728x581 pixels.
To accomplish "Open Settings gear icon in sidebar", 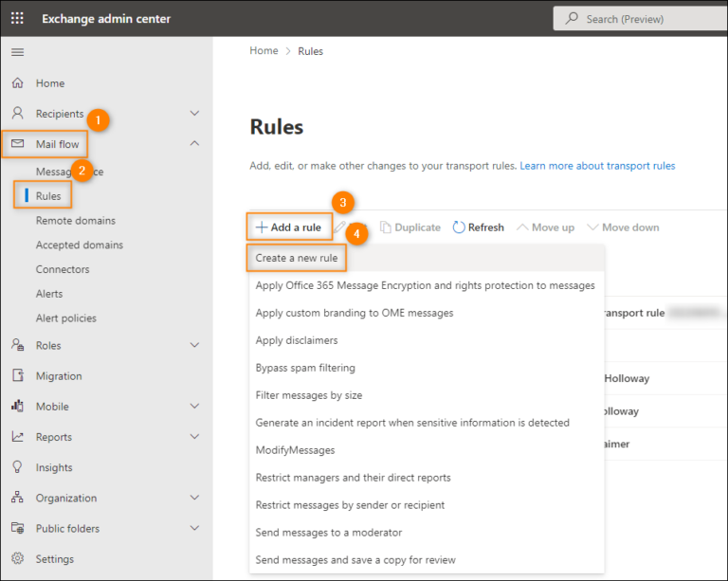I will coord(17,559).
